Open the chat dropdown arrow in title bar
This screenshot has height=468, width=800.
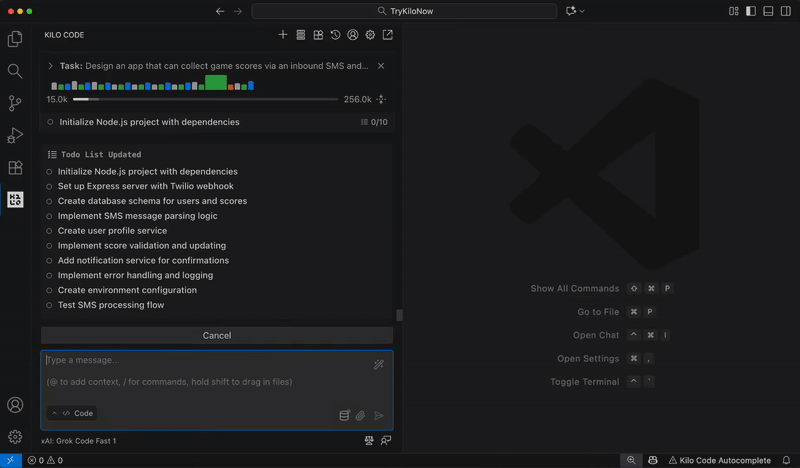click(x=582, y=11)
